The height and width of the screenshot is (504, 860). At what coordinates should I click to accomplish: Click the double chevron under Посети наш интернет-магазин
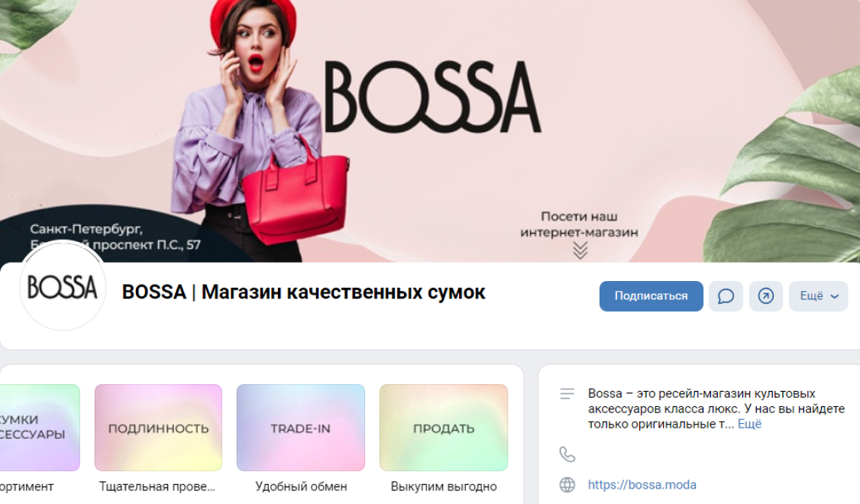(x=580, y=250)
